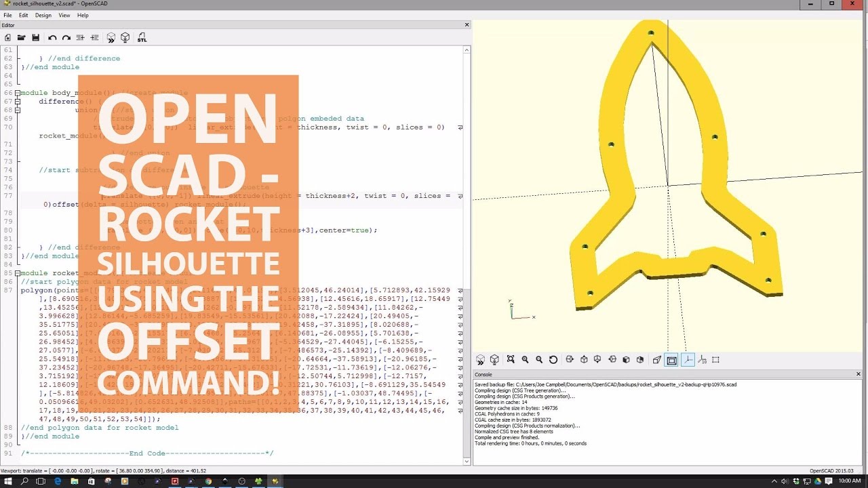Image resolution: width=868 pixels, height=488 pixels.
Task: Click the 'Geometries in cache: 14' line
Action: (x=500, y=402)
